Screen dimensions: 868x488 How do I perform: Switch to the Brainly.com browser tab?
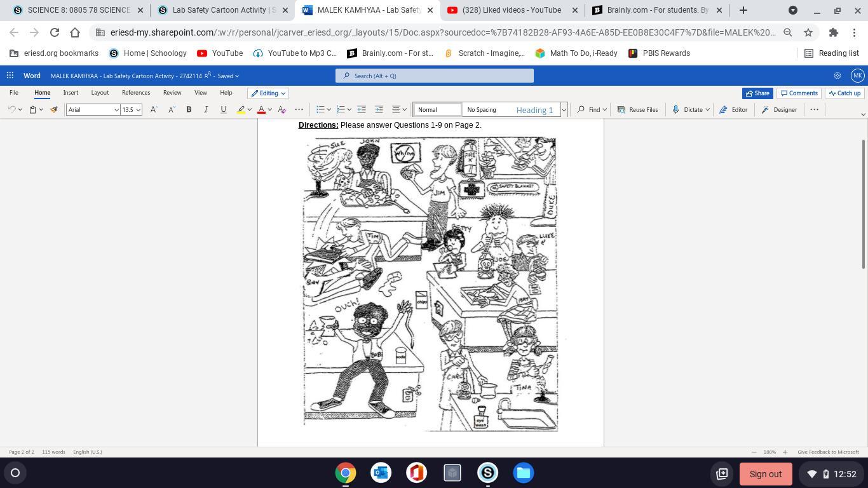click(x=656, y=10)
